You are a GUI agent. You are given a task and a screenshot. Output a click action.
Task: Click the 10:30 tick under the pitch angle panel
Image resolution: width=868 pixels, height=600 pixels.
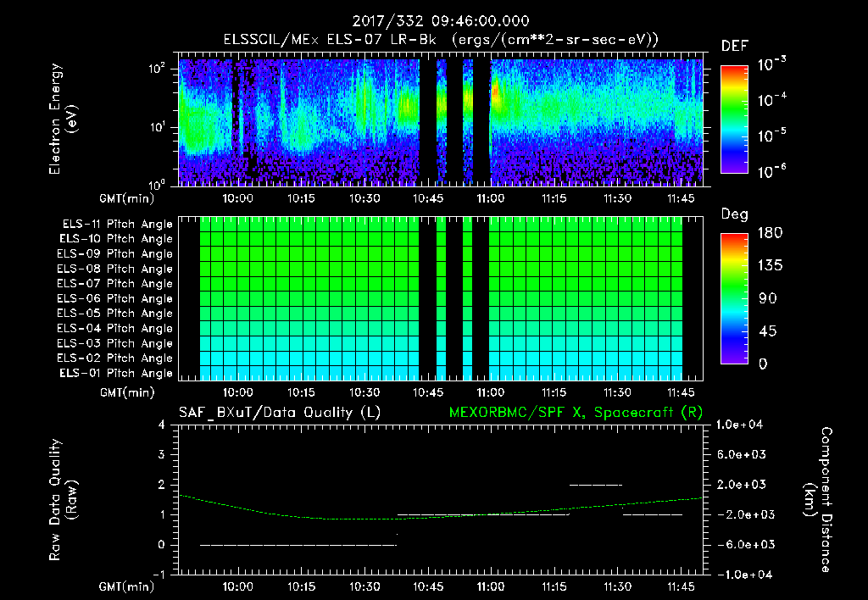tap(364, 392)
